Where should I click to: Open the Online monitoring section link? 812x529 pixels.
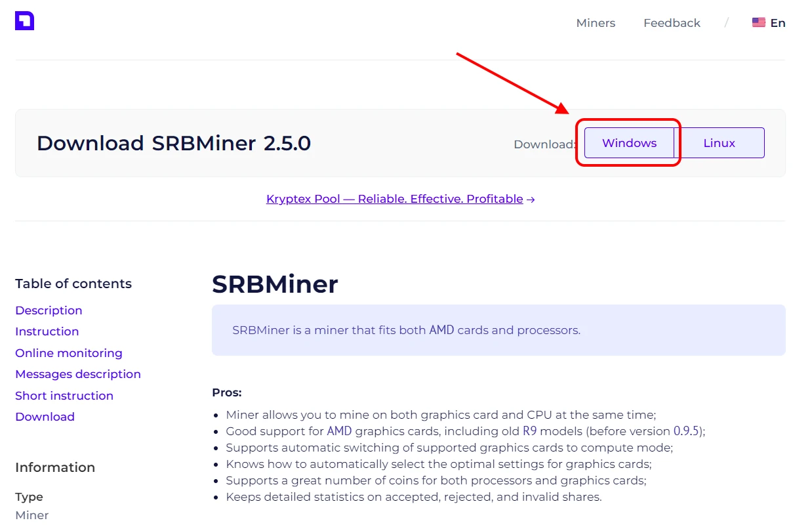point(68,353)
